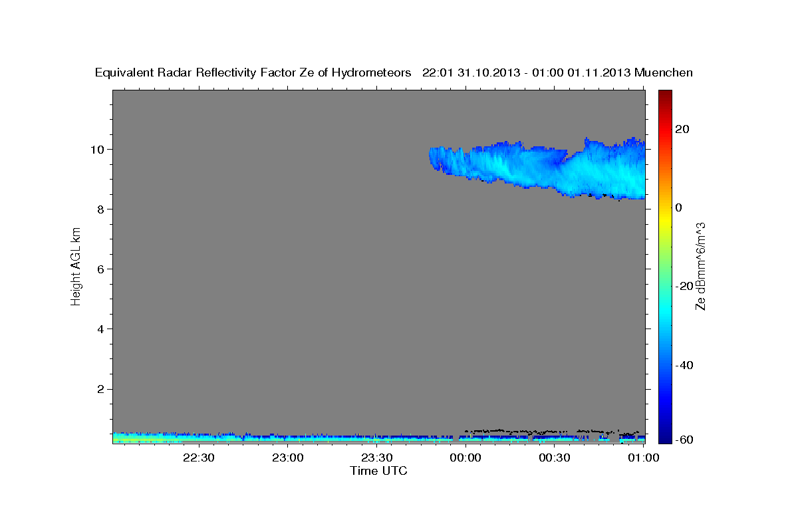Click the colorbar value label -40
The height and width of the screenshot is (532, 798).
[x=684, y=365]
